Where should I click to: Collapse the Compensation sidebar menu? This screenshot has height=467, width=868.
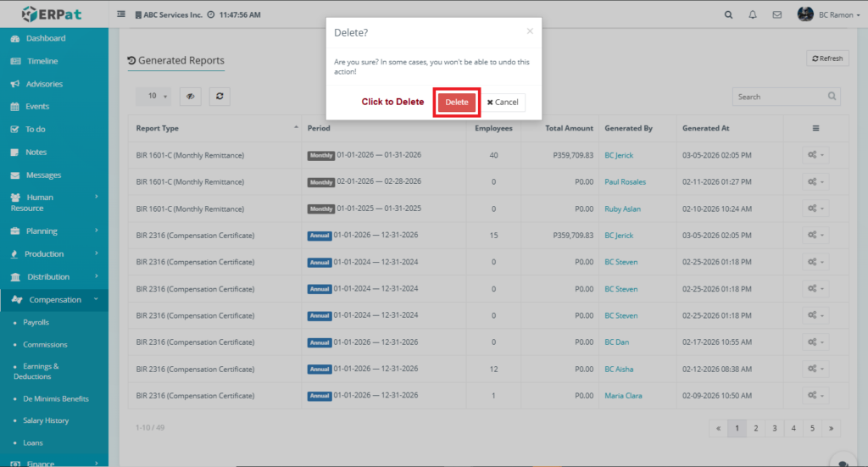tap(55, 299)
